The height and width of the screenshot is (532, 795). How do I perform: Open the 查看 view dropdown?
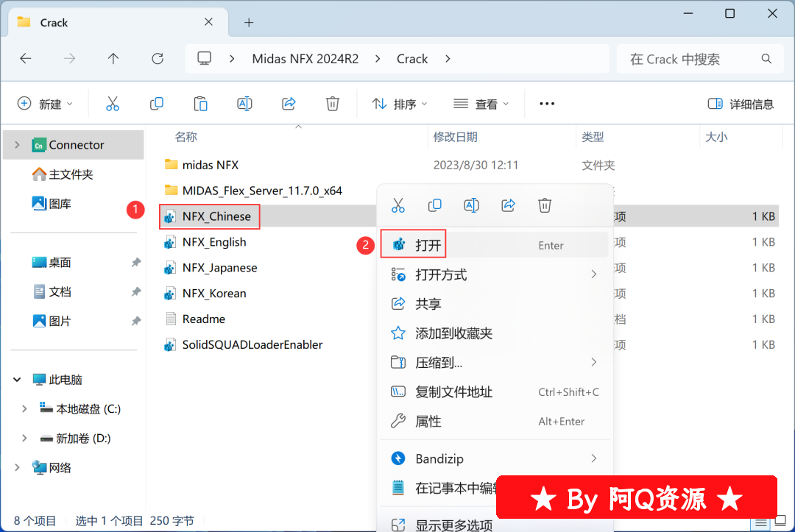coord(481,104)
